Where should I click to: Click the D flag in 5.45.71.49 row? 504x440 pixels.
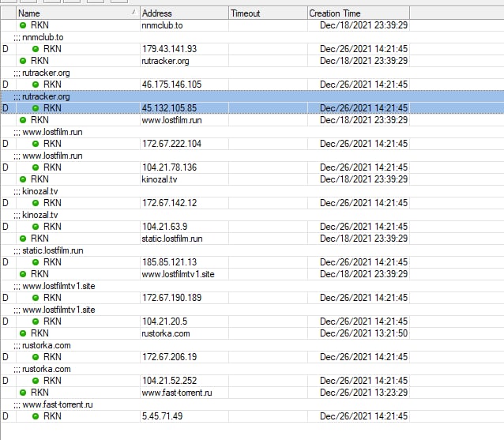click(6, 416)
